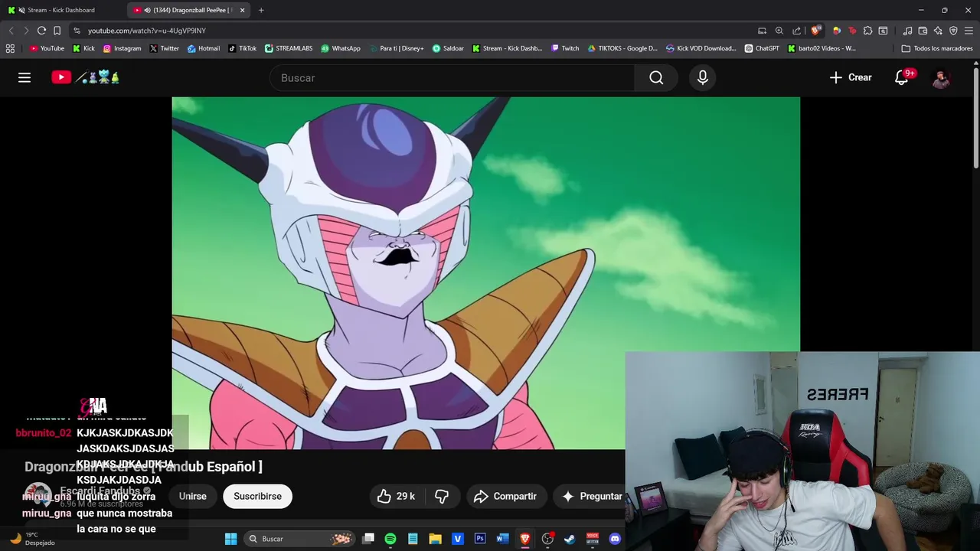
Task: Open the YouTube notifications bell
Action: tap(902, 77)
